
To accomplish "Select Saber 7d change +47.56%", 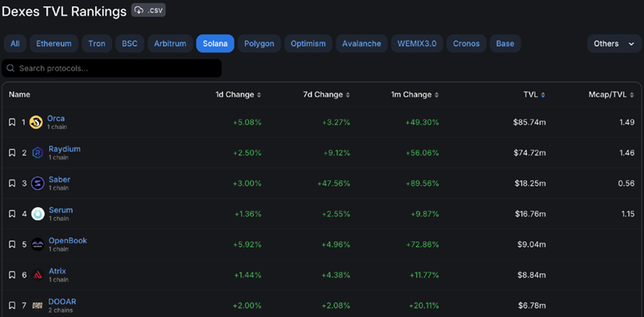I will pos(334,183).
